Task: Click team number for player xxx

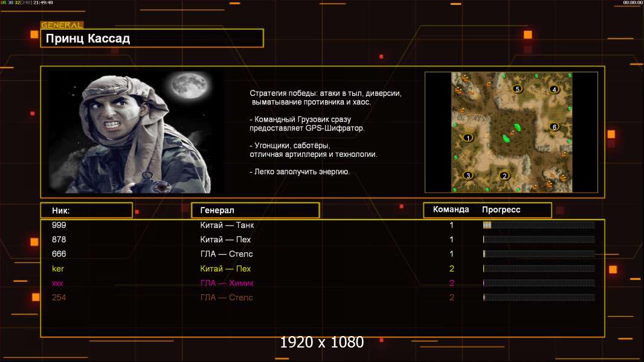Action: click(x=451, y=283)
